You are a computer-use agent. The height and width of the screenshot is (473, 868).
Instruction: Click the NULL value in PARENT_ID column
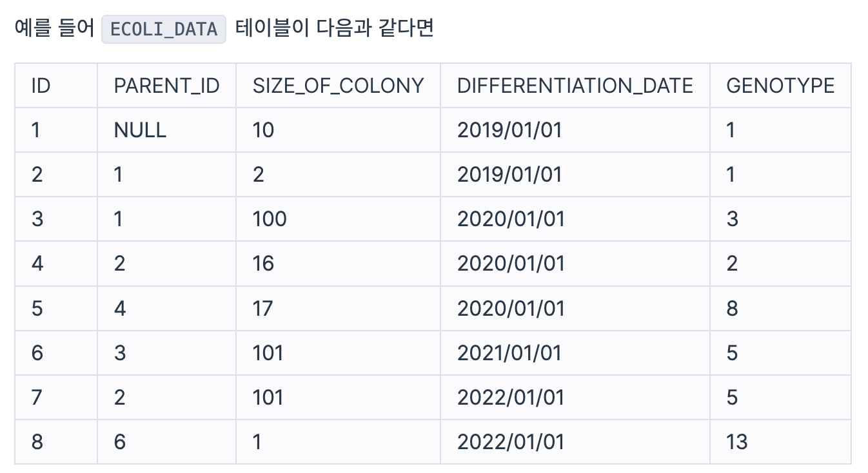(x=166, y=130)
